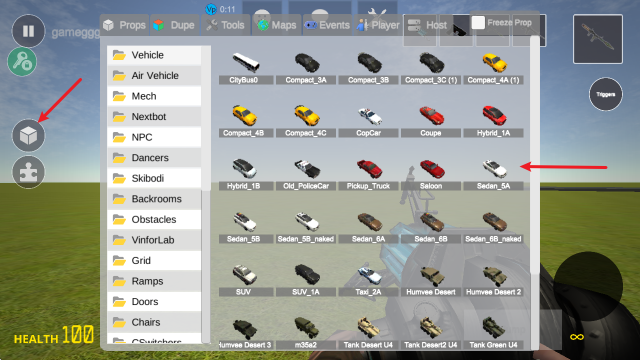Open the Ramps category folder
The image size is (640, 360).
[x=154, y=281]
